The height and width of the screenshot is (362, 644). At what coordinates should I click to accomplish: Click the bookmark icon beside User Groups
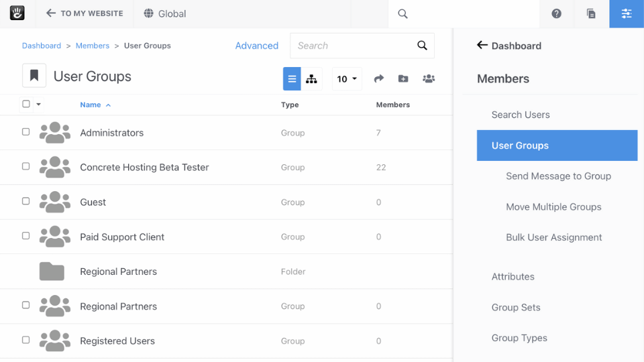click(34, 76)
